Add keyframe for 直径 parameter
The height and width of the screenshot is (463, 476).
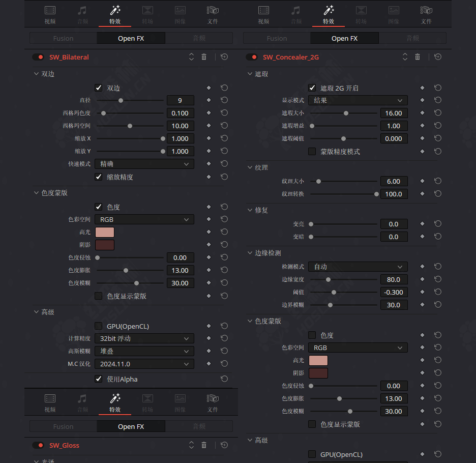pyautogui.click(x=209, y=100)
